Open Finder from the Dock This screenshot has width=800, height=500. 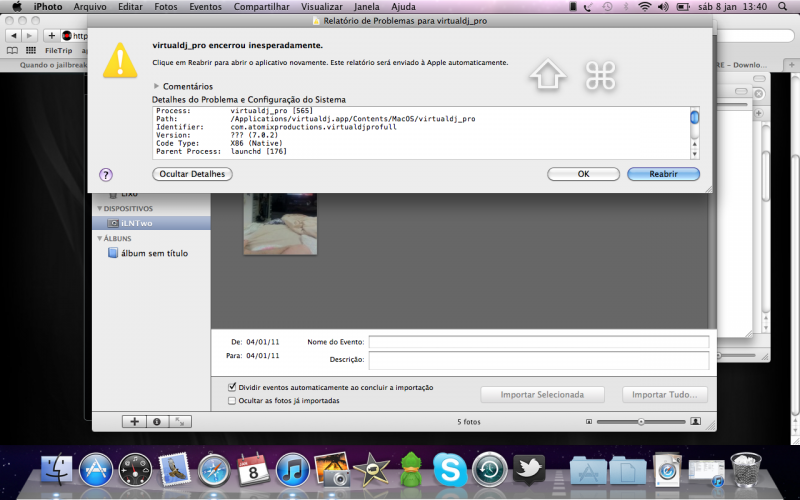tap(57, 469)
